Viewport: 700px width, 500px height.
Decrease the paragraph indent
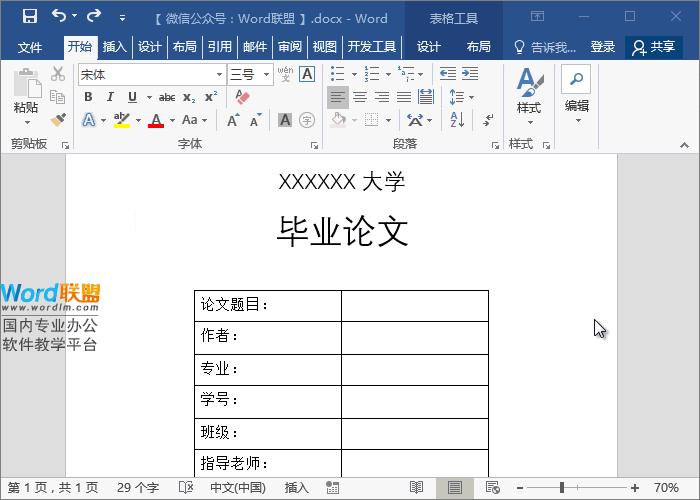(x=448, y=74)
